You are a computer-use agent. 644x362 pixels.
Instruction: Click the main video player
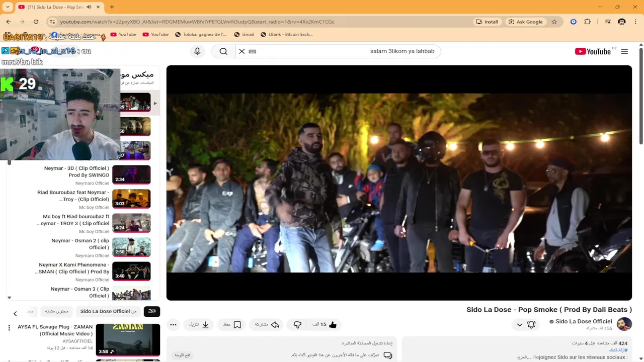pyautogui.click(x=399, y=183)
